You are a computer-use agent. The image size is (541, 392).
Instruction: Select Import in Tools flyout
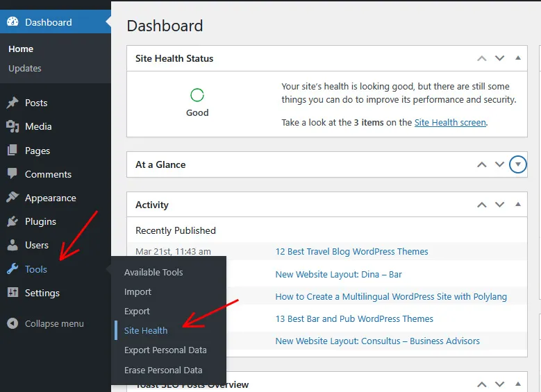click(138, 291)
